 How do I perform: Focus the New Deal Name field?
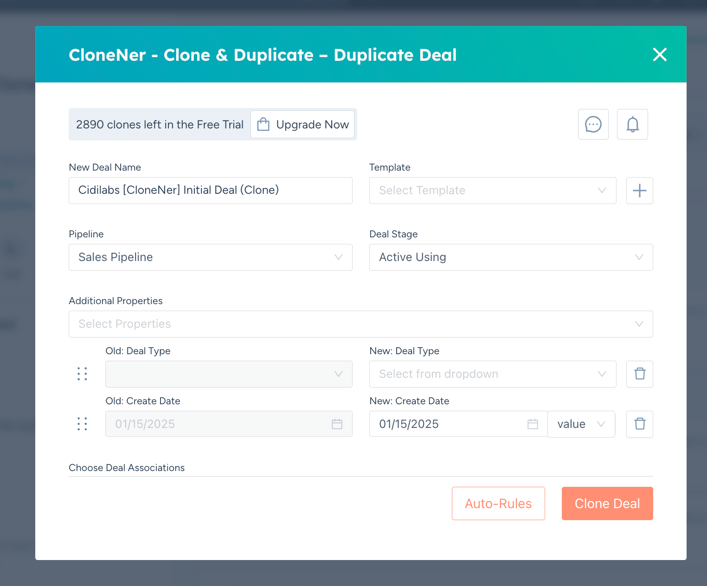pos(210,191)
